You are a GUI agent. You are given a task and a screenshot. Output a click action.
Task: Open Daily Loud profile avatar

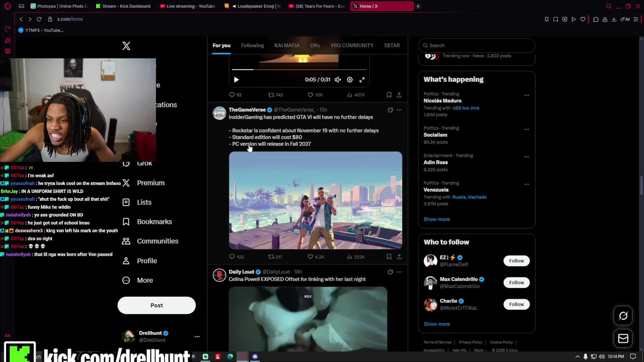tap(219, 275)
